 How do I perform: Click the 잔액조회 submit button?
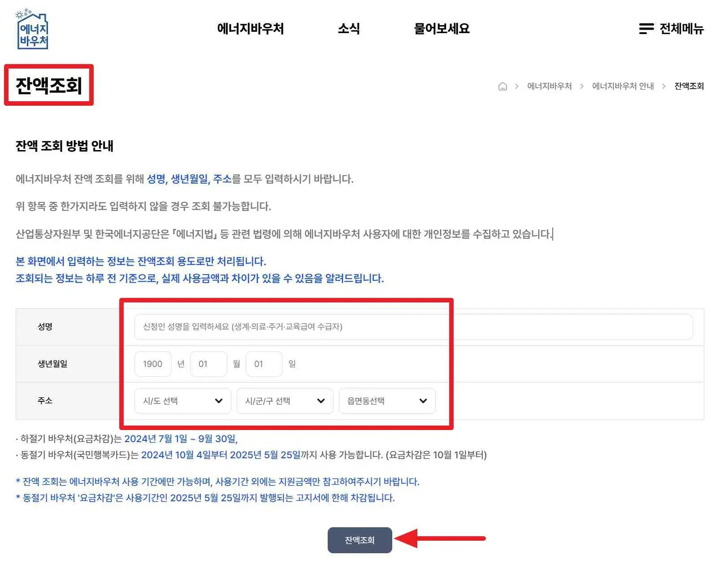(360, 540)
